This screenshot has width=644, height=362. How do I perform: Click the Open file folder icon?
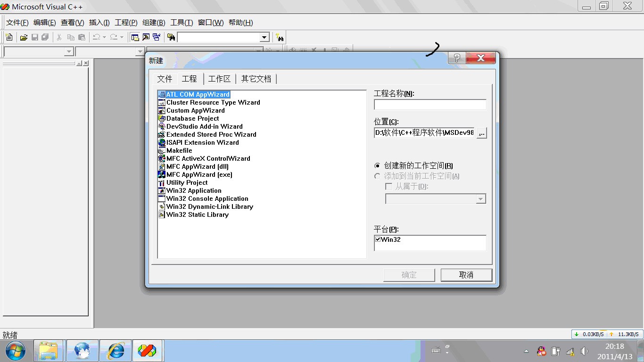tap(24, 37)
